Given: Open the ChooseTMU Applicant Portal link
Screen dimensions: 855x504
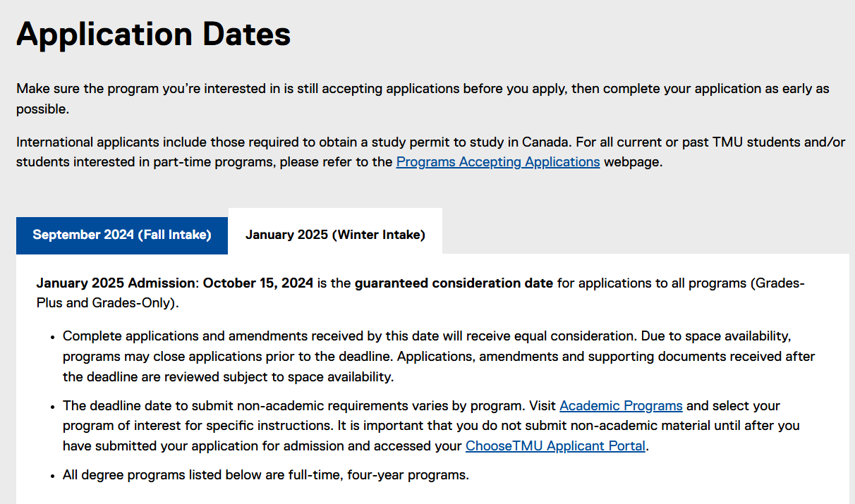Looking at the screenshot, I should click(x=555, y=446).
